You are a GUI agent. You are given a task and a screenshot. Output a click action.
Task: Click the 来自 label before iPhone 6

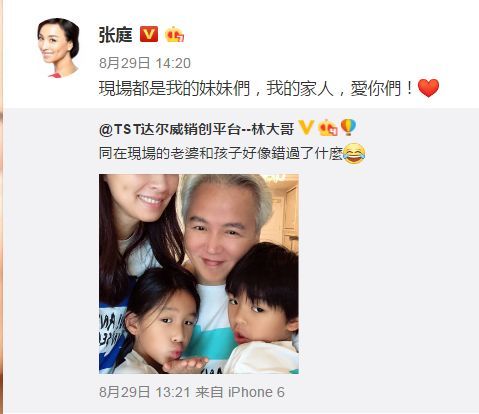[x=209, y=392]
